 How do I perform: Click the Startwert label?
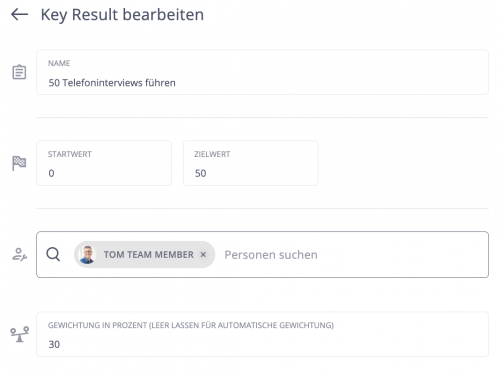point(70,154)
